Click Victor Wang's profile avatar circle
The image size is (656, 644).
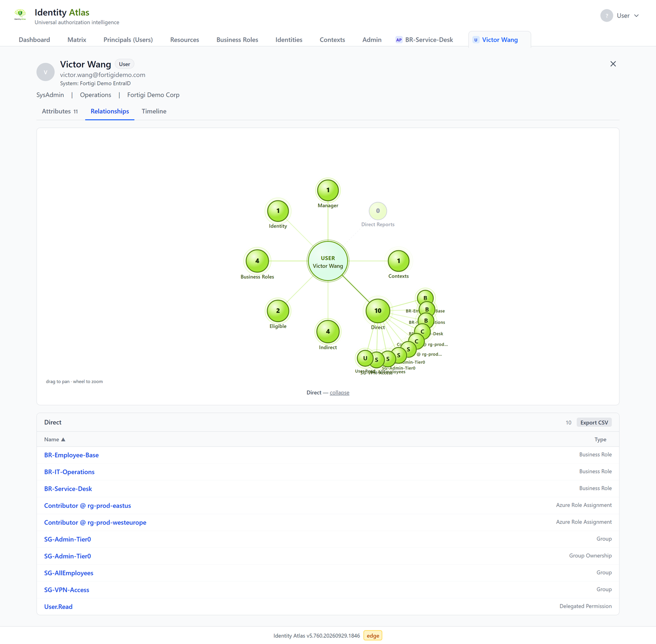click(x=45, y=72)
